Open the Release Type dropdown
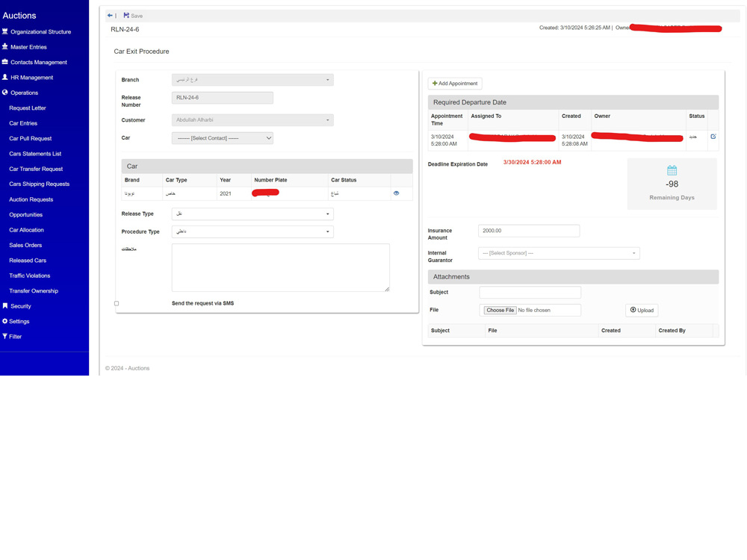Image resolution: width=747 pixels, height=560 pixels. 252,214
